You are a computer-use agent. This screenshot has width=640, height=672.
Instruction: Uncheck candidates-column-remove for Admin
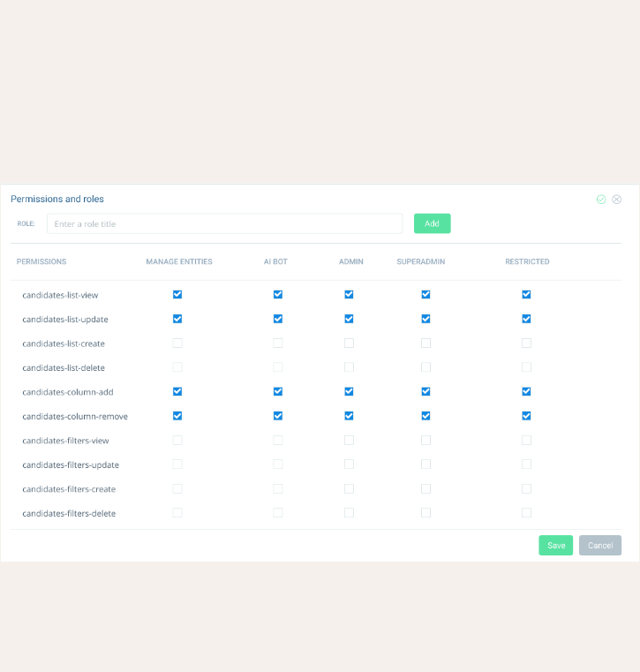point(349,416)
